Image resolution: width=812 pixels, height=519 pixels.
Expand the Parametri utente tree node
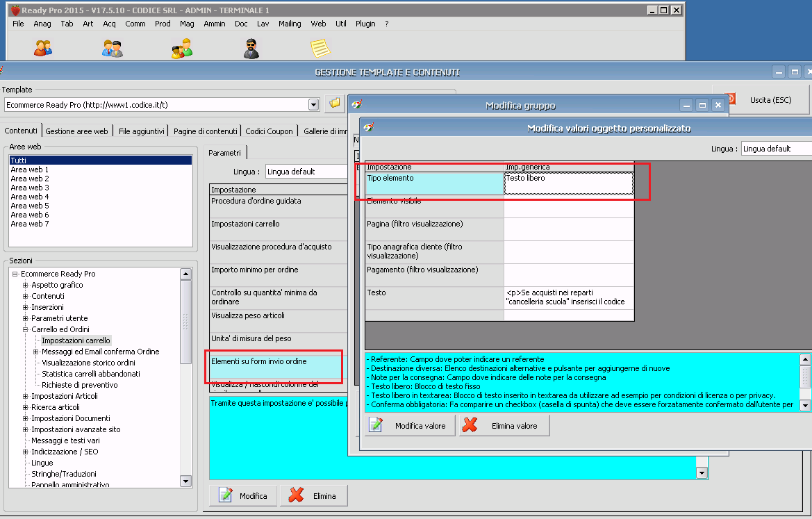click(26, 318)
